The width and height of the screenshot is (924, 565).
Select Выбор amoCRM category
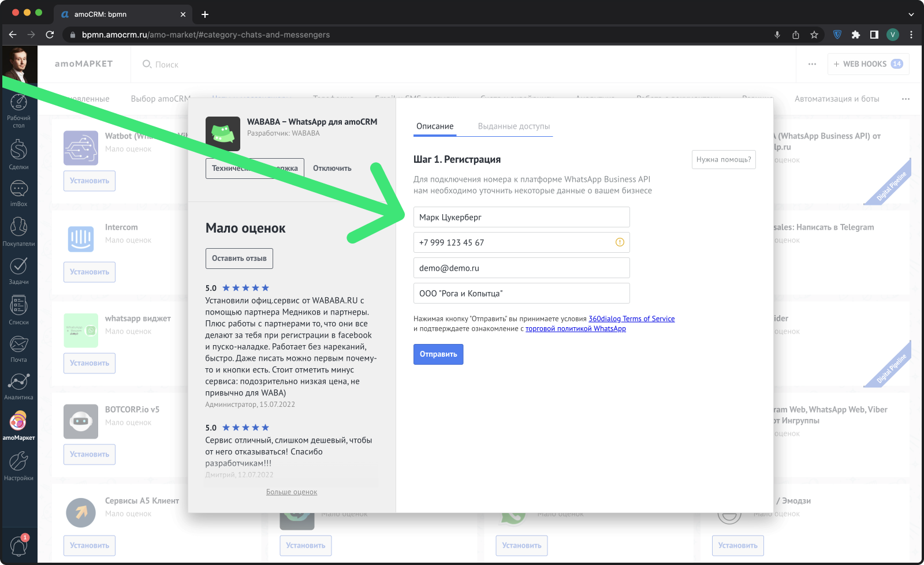point(161,99)
